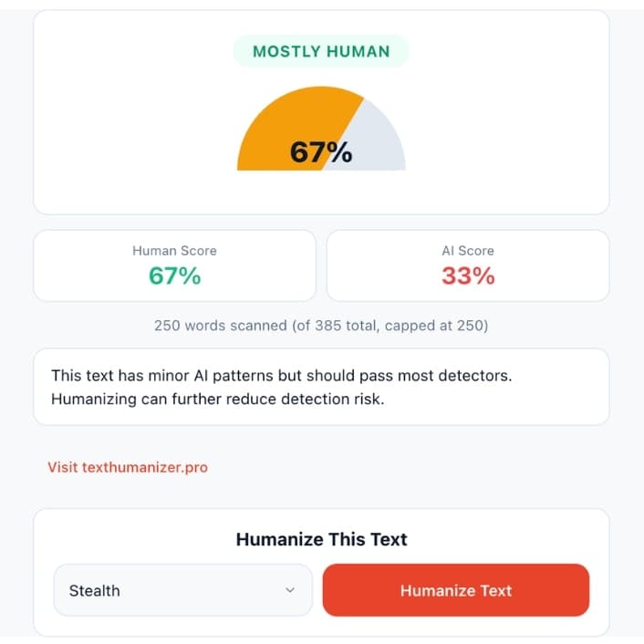Click the black 67% gauge reading
Viewport: 644px width, 644px height.
click(x=320, y=152)
